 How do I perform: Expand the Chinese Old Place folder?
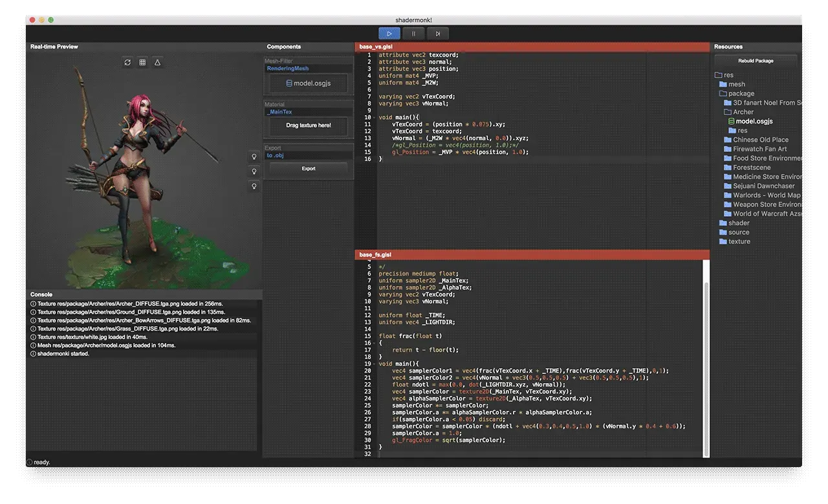tap(728, 140)
